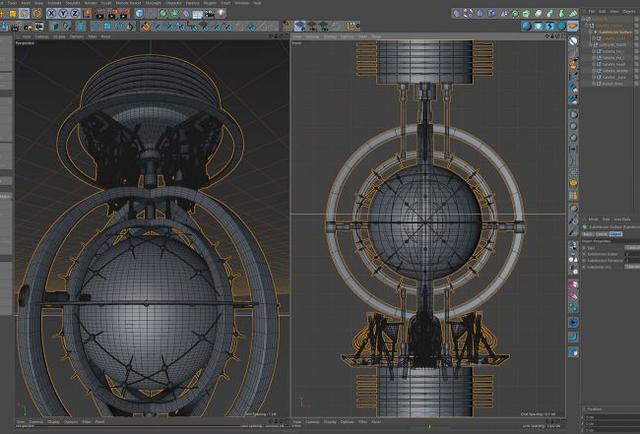640x434 pixels.
Task: Select the highlighted orange plane icon top-right
Action: 573,26
